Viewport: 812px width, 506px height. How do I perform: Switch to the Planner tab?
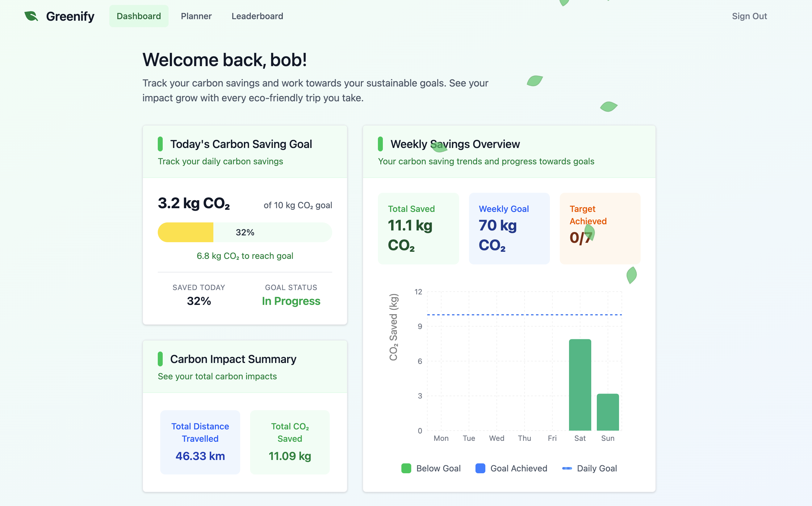click(x=196, y=16)
